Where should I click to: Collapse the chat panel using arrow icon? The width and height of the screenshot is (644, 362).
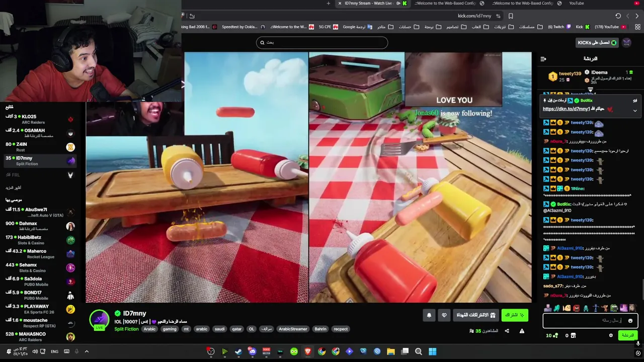(543, 59)
